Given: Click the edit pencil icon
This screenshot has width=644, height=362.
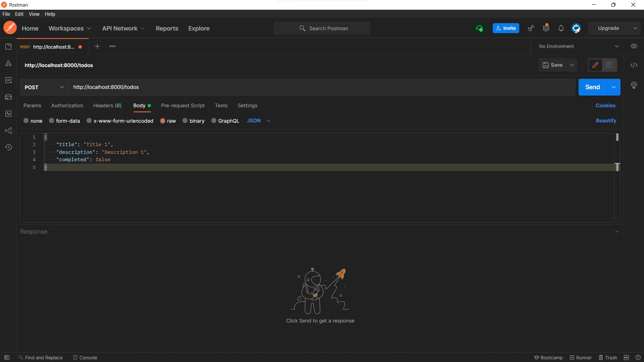Looking at the screenshot, I should [595, 65].
